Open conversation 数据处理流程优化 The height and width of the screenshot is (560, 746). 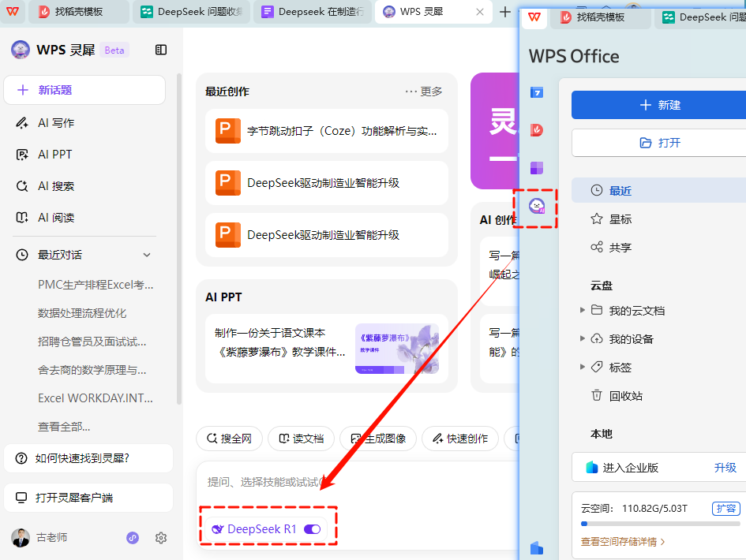click(82, 313)
